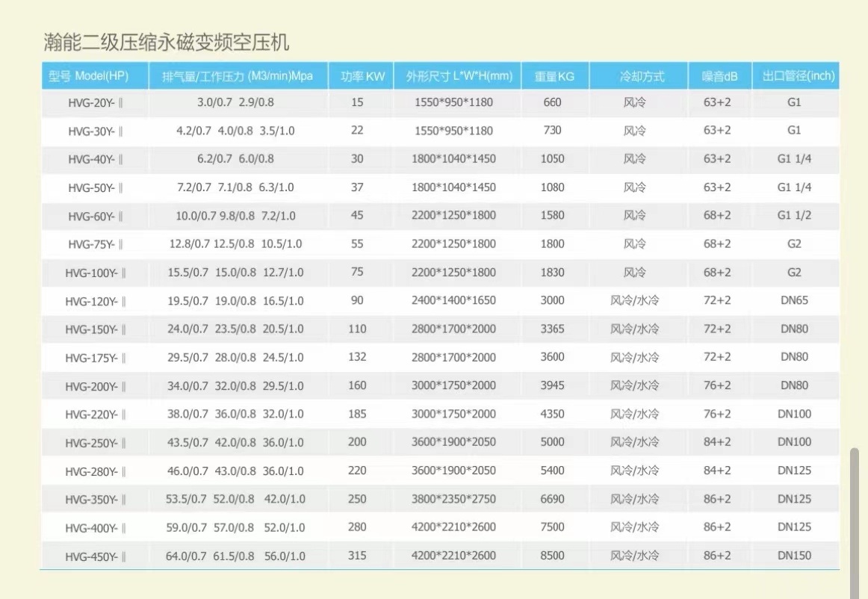The height and width of the screenshot is (599, 868).
Task: Click the HVG-100Y model row label
Action: point(95,273)
